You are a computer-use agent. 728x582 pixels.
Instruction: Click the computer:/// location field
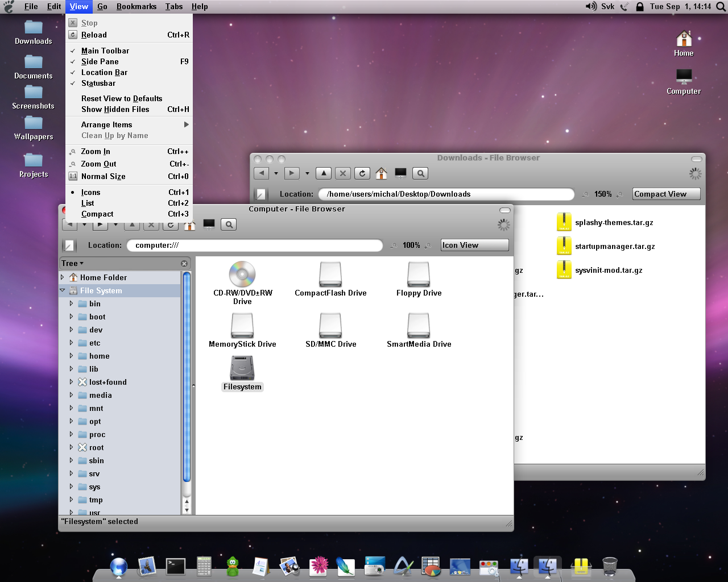[254, 246]
